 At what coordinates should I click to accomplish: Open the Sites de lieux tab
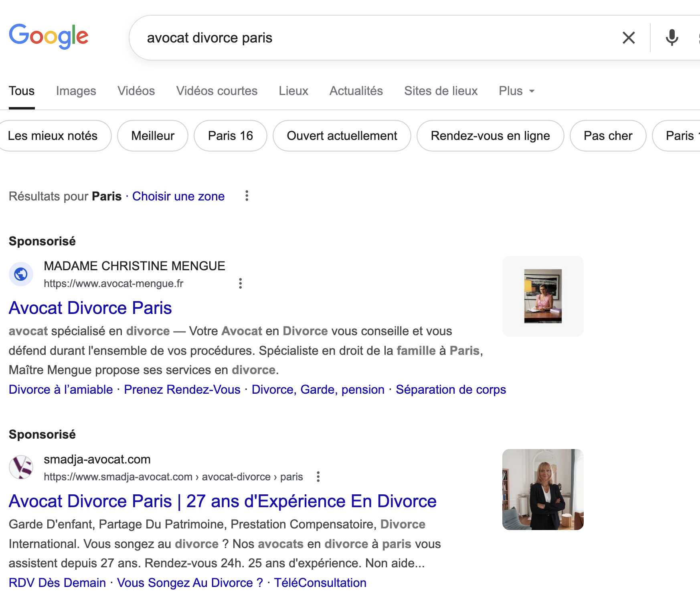[x=441, y=91]
